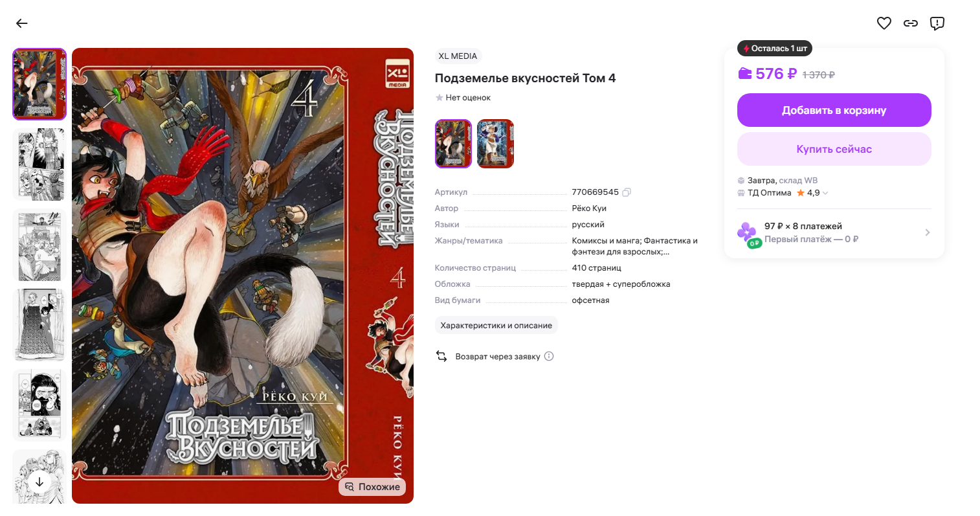
Task: Open Характеристики и описание section
Action: pyautogui.click(x=496, y=325)
